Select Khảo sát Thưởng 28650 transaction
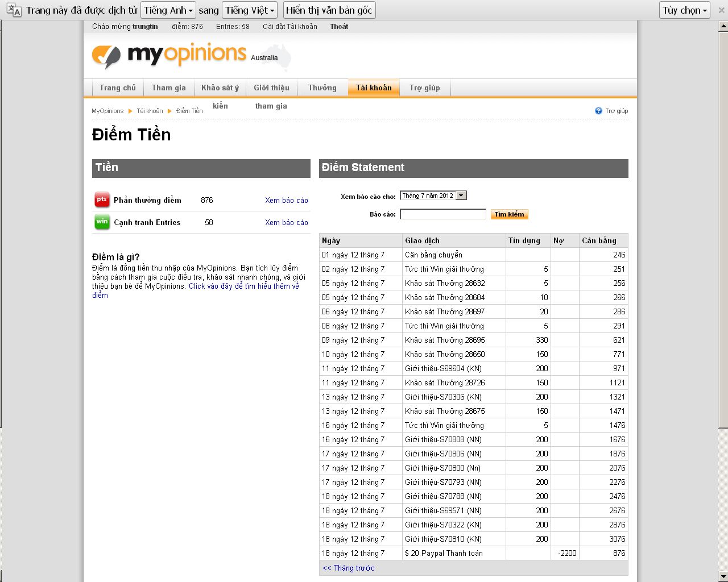This screenshot has width=728, height=582. [474, 354]
